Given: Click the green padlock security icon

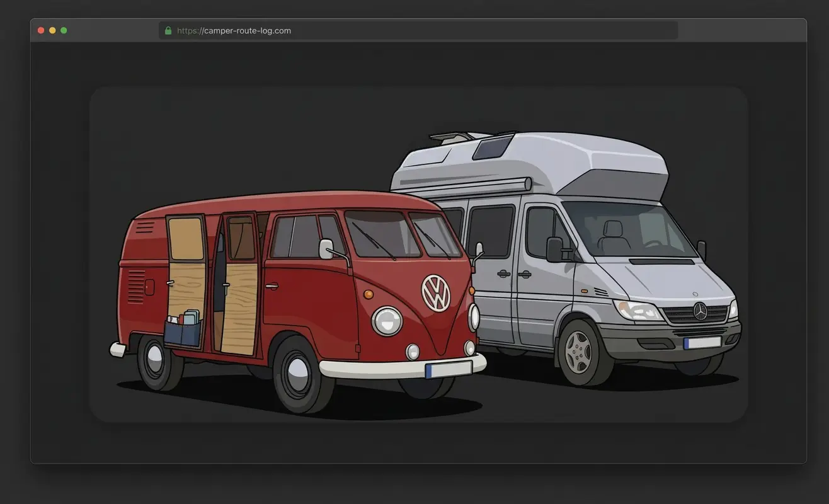Looking at the screenshot, I should (168, 30).
